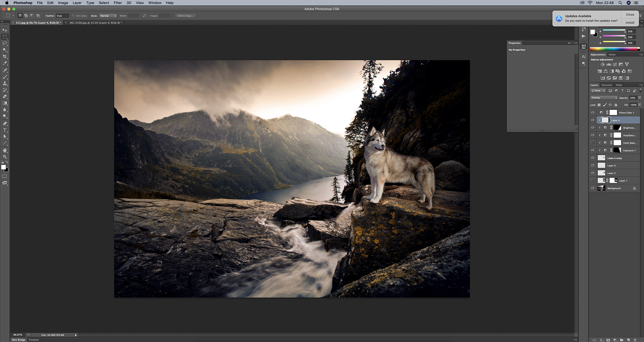Select the Hand tool
The height and width of the screenshot is (342, 644).
[5, 150]
